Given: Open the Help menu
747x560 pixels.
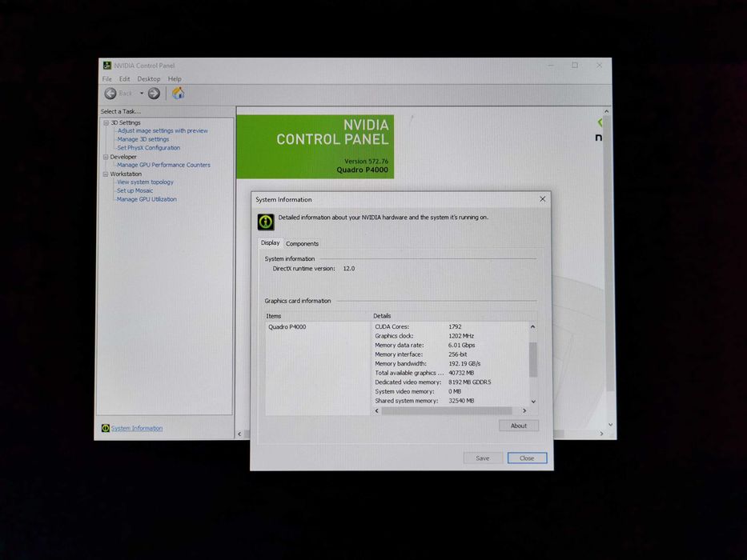Looking at the screenshot, I should [x=175, y=79].
